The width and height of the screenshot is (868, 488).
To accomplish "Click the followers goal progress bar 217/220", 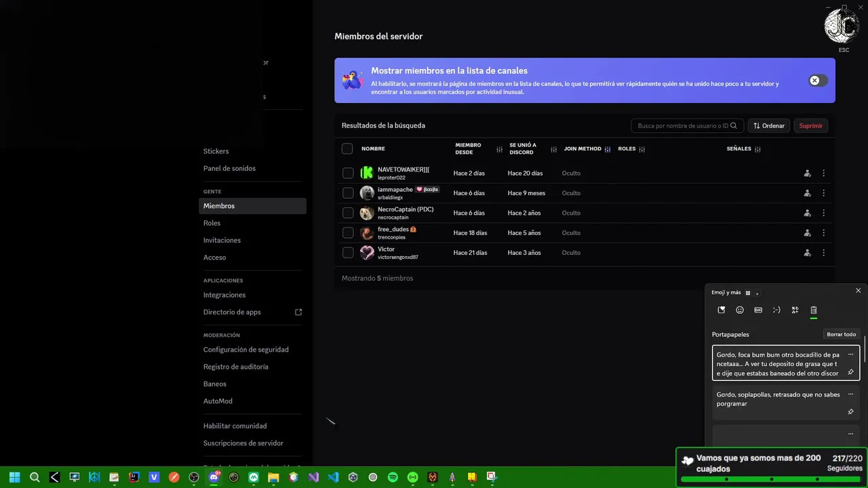I will [772, 479].
